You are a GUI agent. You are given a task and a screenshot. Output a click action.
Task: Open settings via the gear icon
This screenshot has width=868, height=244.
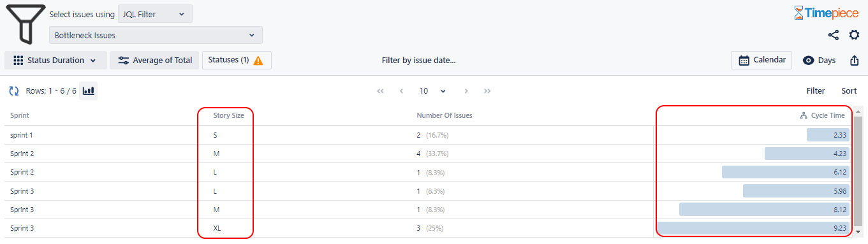click(x=854, y=35)
